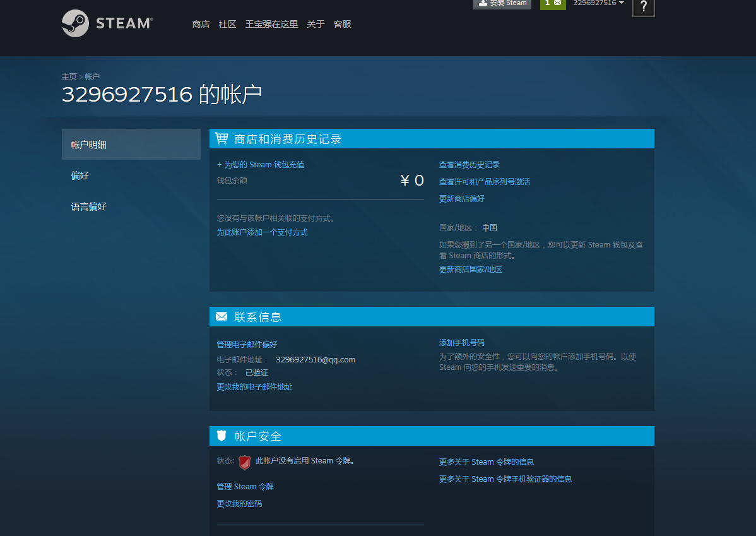The height and width of the screenshot is (536, 756).
Task: Open the help question mark icon
Action: pos(643,7)
